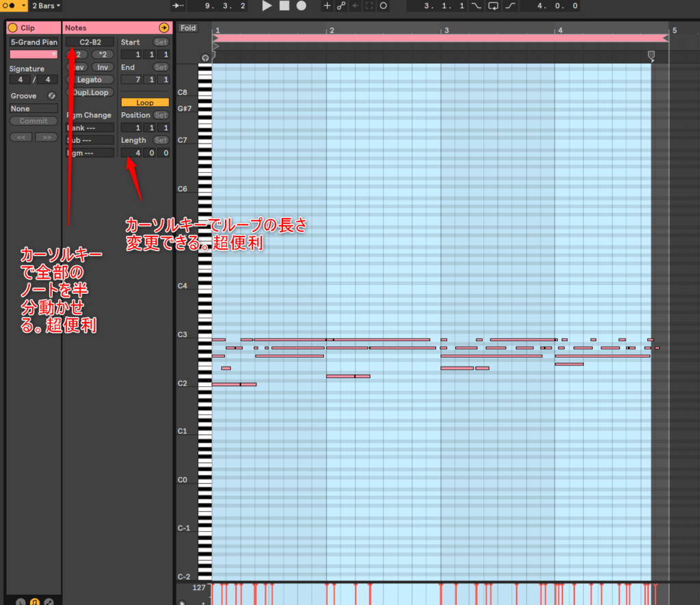
Task: Click the transport Stop button
Action: [x=284, y=5]
